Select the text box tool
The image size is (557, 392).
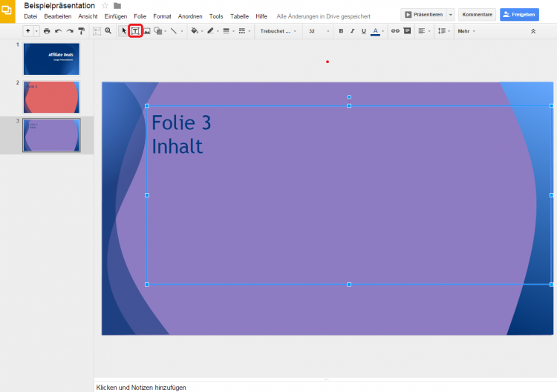click(135, 31)
